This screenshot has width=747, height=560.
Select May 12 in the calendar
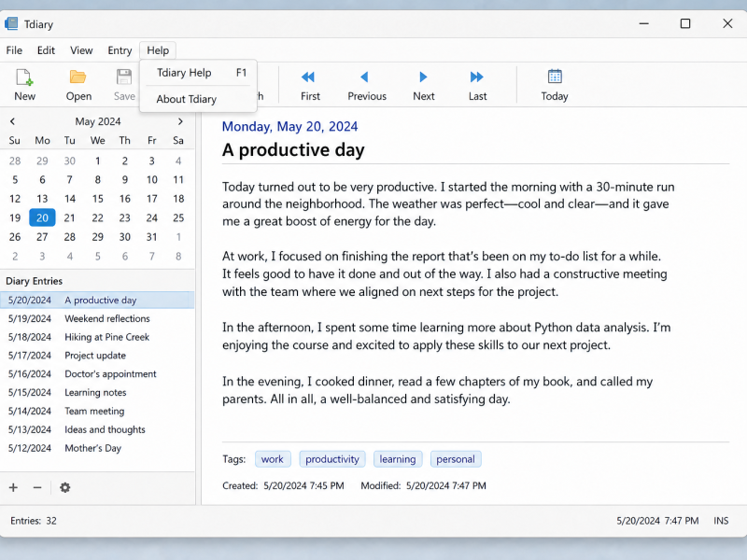(x=15, y=199)
